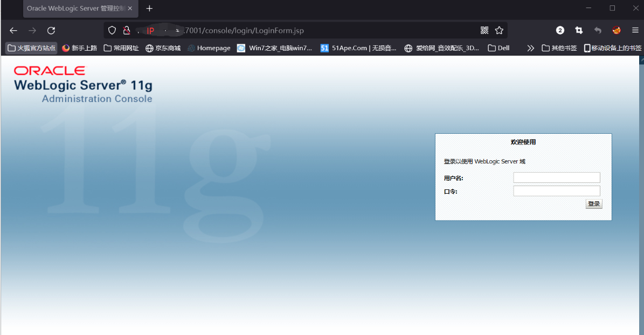The height and width of the screenshot is (335, 644).
Task: Bookmark this page with the star icon
Action: pos(499,30)
